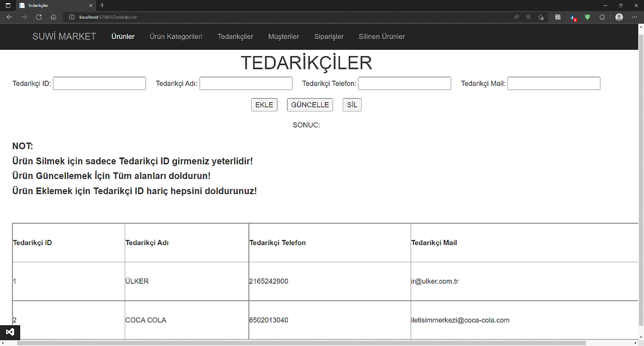Open the extensions puzzle icon

[602, 17]
